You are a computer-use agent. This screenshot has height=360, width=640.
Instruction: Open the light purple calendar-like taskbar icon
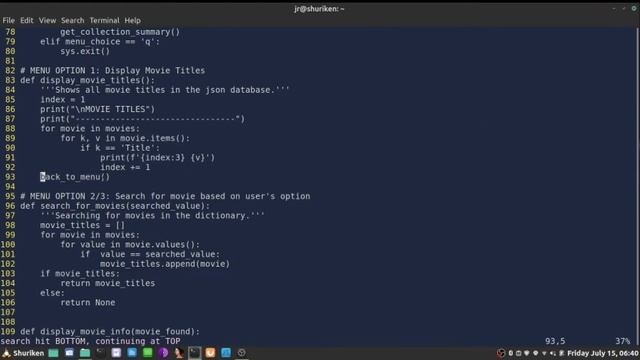coord(116,353)
